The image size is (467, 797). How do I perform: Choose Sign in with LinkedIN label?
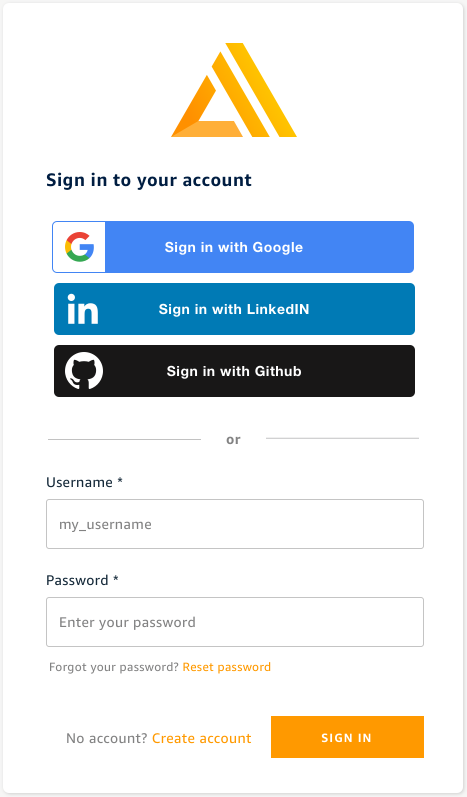pyautogui.click(x=234, y=309)
